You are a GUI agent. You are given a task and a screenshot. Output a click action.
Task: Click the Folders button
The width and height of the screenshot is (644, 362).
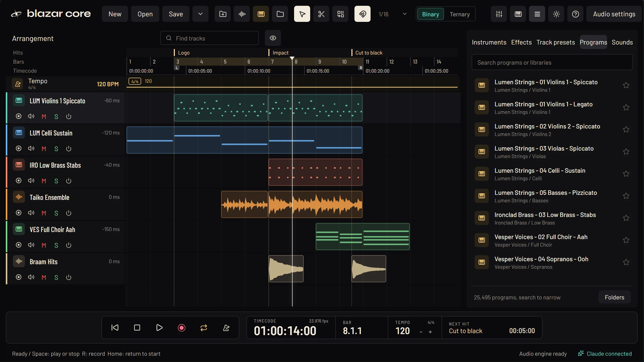[x=615, y=297]
